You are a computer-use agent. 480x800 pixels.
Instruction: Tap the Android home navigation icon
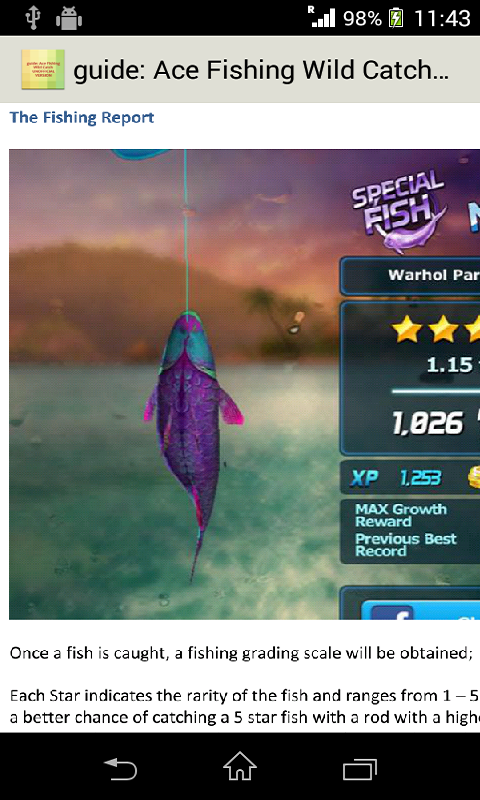pyautogui.click(x=240, y=767)
